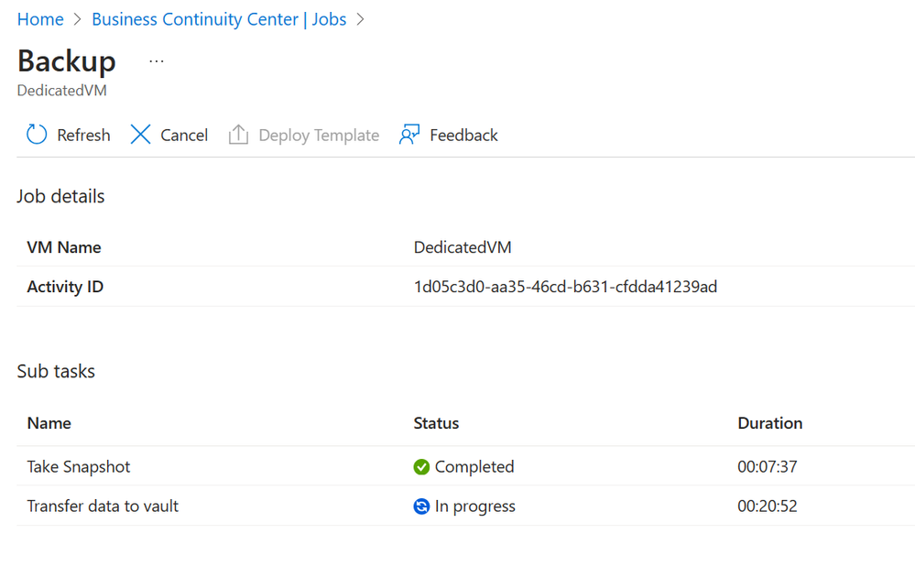Image resolution: width=915 pixels, height=588 pixels.
Task: Click the green Completed checkmark icon
Action: 421,467
